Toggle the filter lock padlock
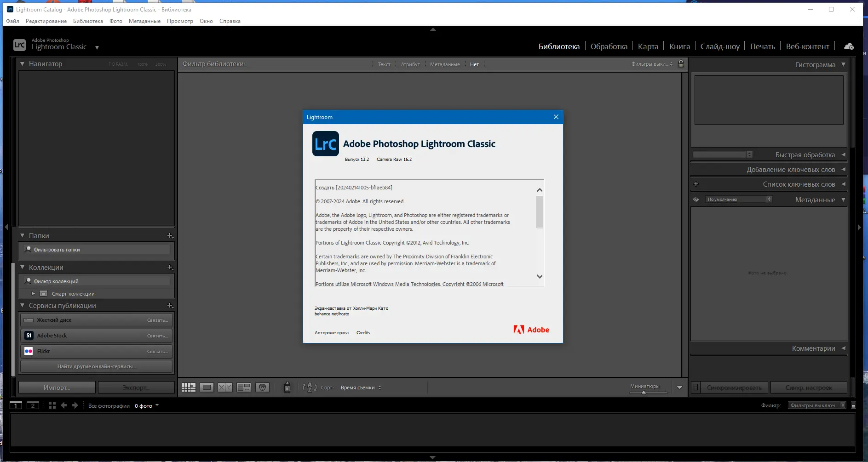The height and width of the screenshot is (462, 868). click(x=682, y=64)
